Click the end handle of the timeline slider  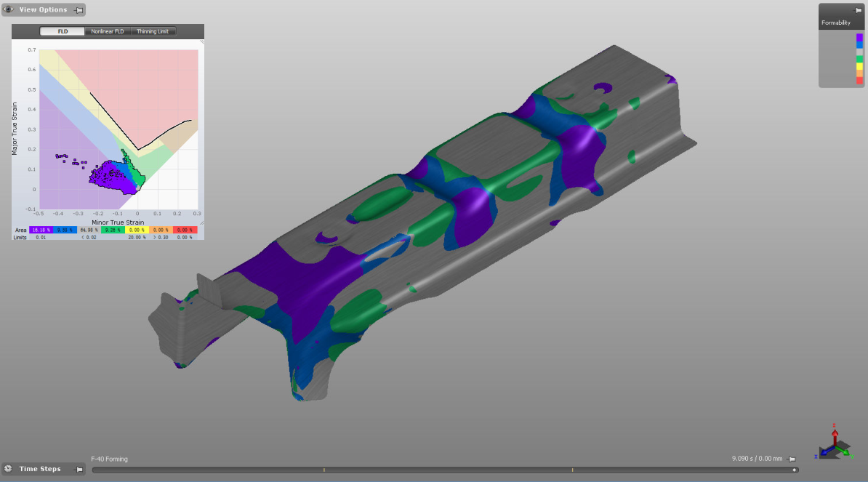coord(794,470)
